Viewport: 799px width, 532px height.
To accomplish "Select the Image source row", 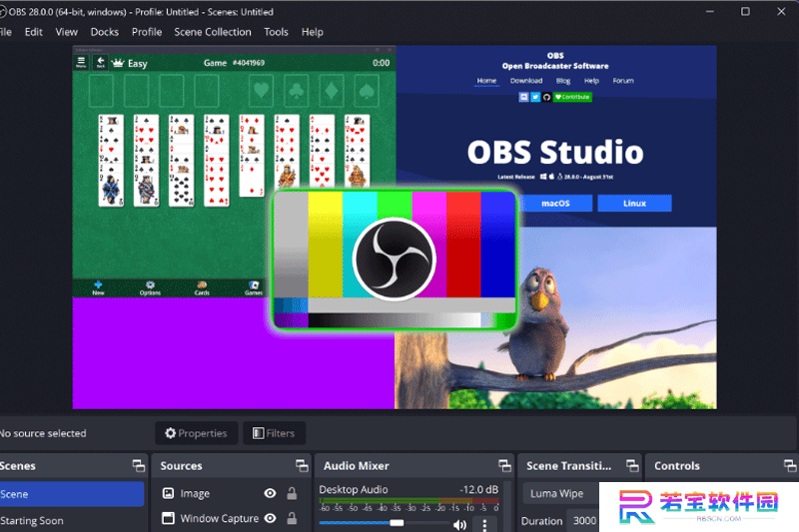I will pyautogui.click(x=230, y=493).
